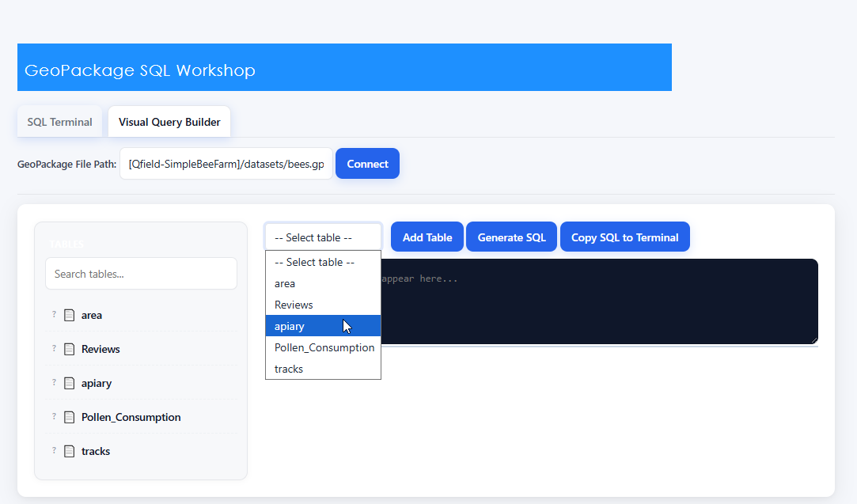Click the GeoPackage File Path label
Screen dimensions: 857x504
click(x=66, y=164)
